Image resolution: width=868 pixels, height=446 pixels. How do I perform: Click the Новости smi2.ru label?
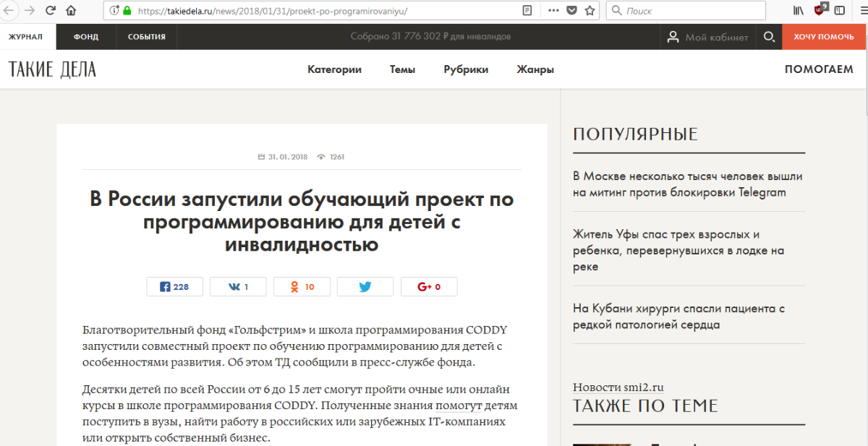618,387
